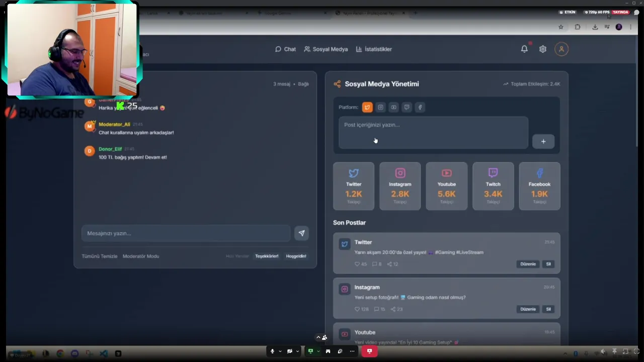Select Twitter in the Platform row
Image resolution: width=644 pixels, height=362 pixels.
click(367, 107)
